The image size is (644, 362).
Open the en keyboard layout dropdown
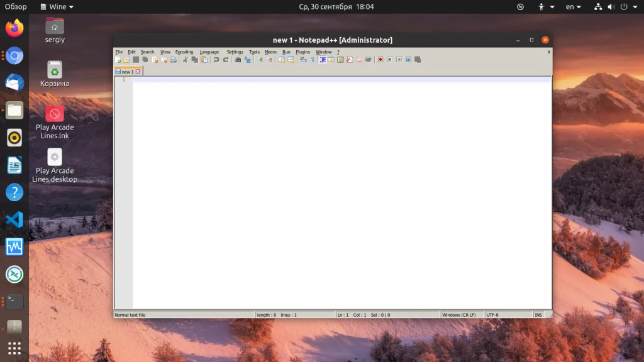[x=574, y=6]
